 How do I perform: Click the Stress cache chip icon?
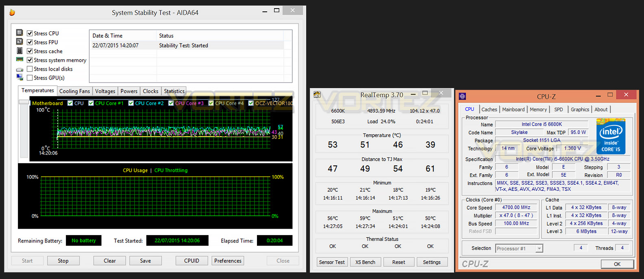[20, 51]
